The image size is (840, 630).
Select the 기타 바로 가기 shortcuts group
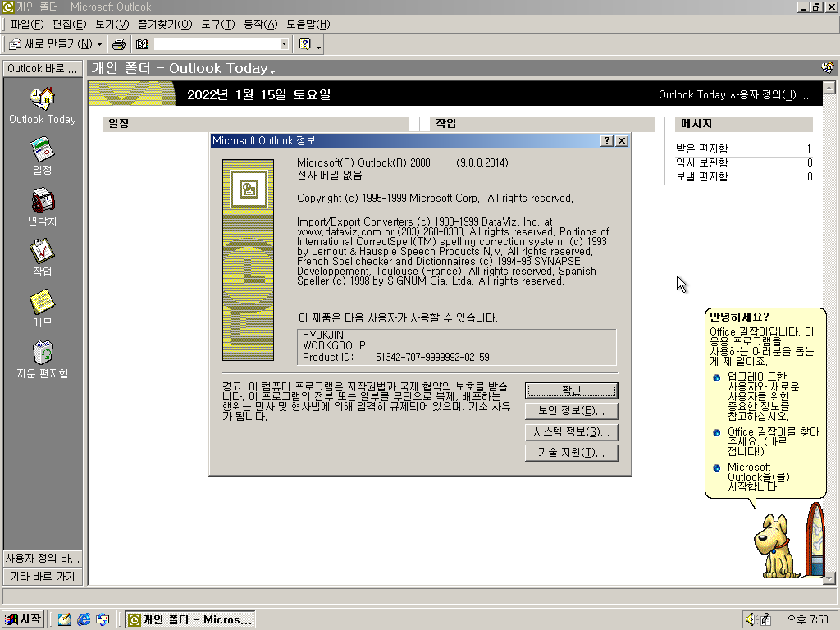pyautogui.click(x=43, y=577)
